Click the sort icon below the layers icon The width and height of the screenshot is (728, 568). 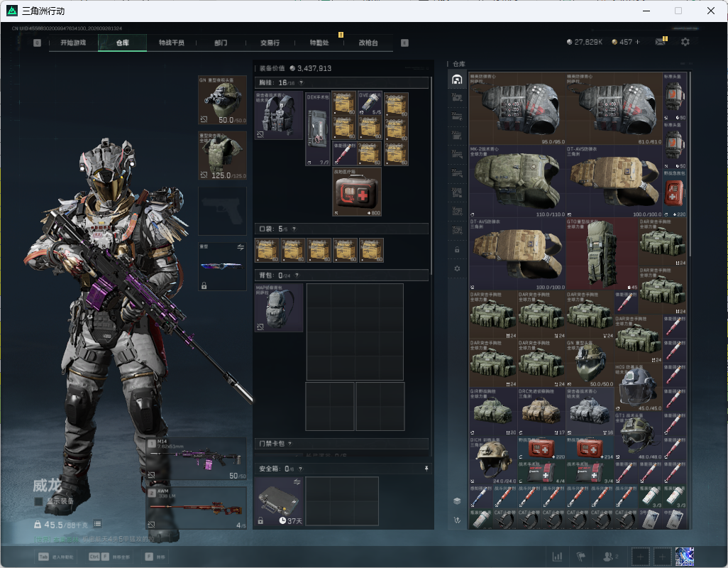457,520
